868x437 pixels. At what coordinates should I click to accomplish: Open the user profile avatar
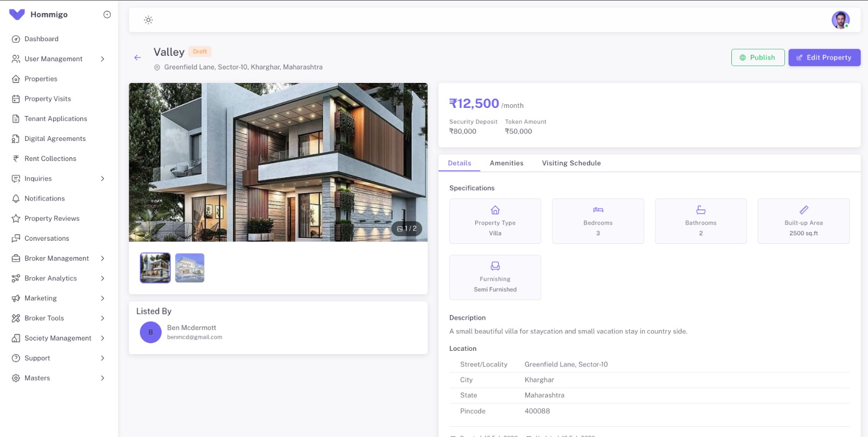840,20
